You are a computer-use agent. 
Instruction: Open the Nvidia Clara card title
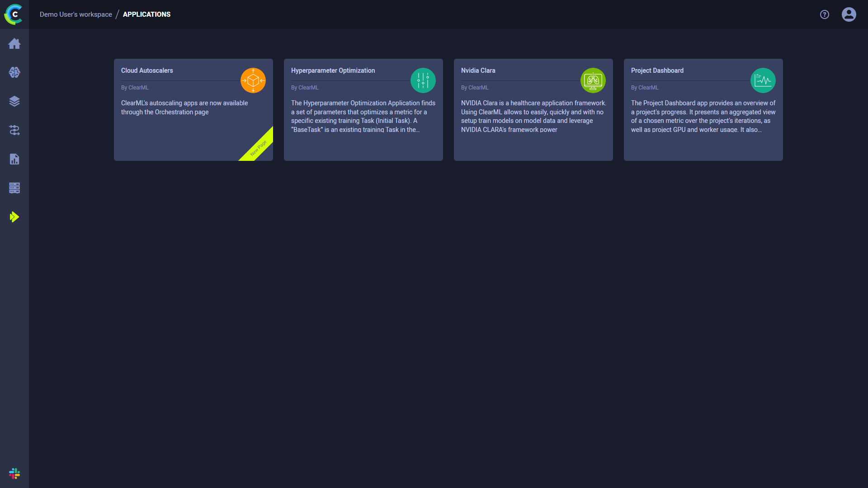tap(478, 70)
